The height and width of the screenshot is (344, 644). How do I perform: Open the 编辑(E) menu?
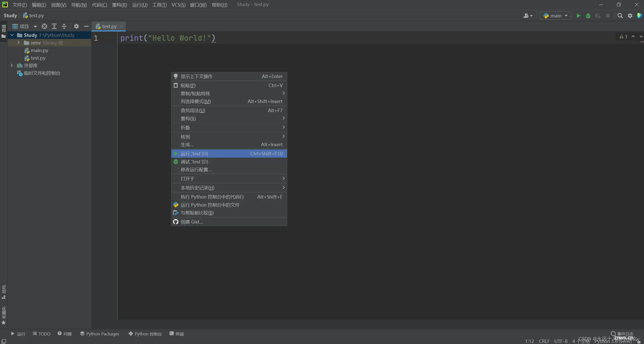tap(39, 5)
